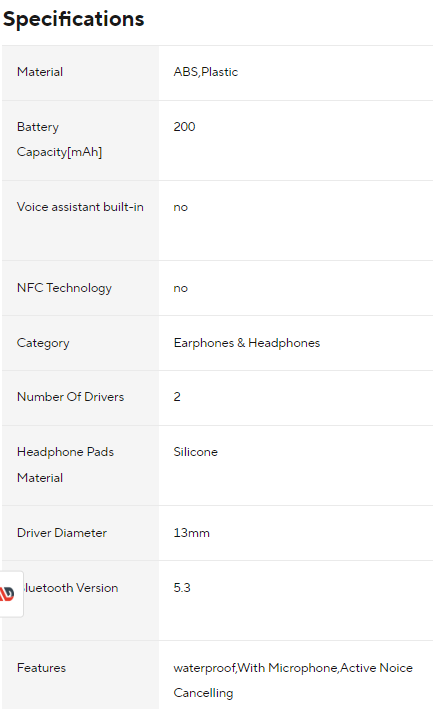The height and width of the screenshot is (709, 433).
Task: Click the Headphone Pads Material label
Action: (x=65, y=465)
